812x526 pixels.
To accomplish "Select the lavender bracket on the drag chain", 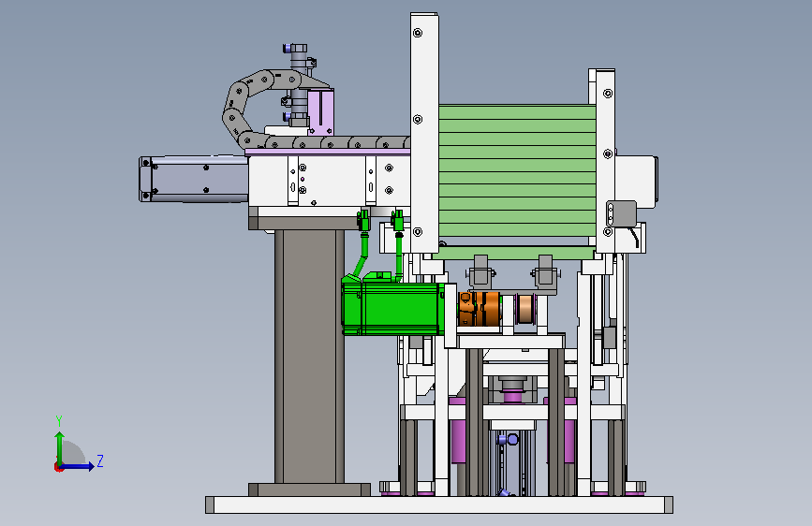I will pos(321,111).
